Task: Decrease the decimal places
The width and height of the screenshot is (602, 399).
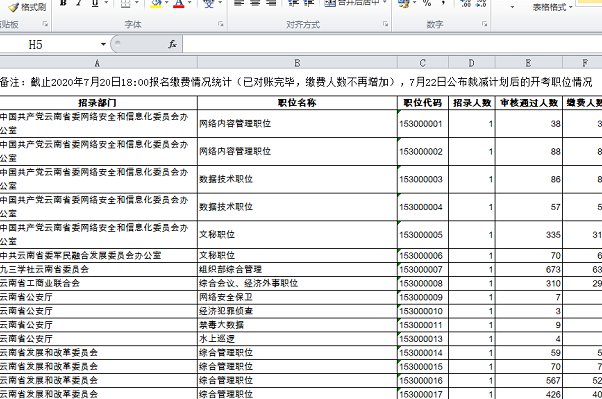Action: (481, 3)
